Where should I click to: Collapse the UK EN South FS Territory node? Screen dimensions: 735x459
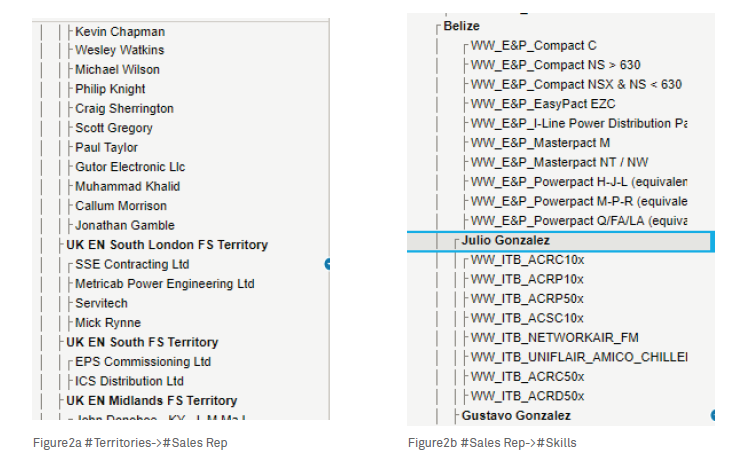tap(141, 342)
